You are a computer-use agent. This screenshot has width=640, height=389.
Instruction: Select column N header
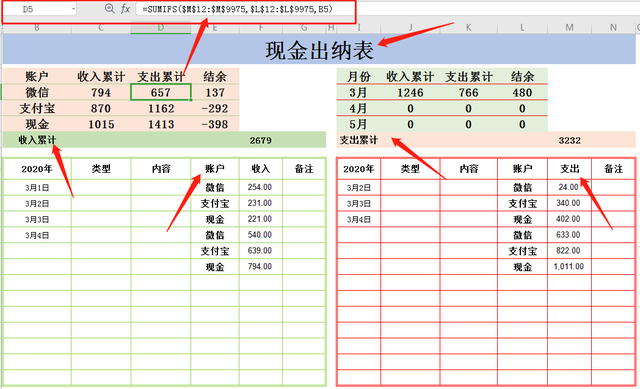coord(613,28)
